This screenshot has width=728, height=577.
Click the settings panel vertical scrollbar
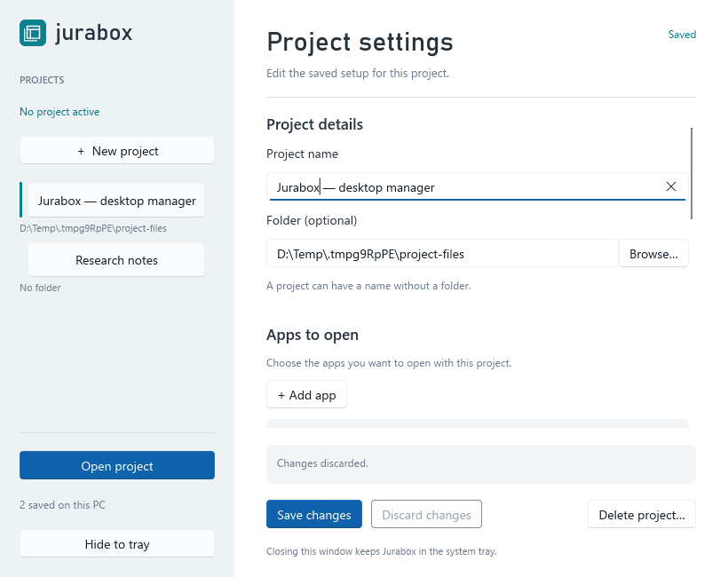pyautogui.click(x=692, y=173)
